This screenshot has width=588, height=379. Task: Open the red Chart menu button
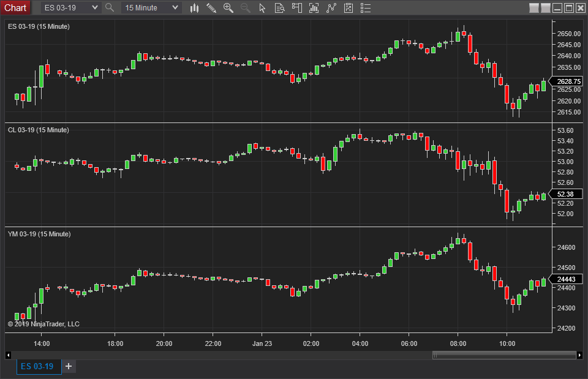[15, 8]
